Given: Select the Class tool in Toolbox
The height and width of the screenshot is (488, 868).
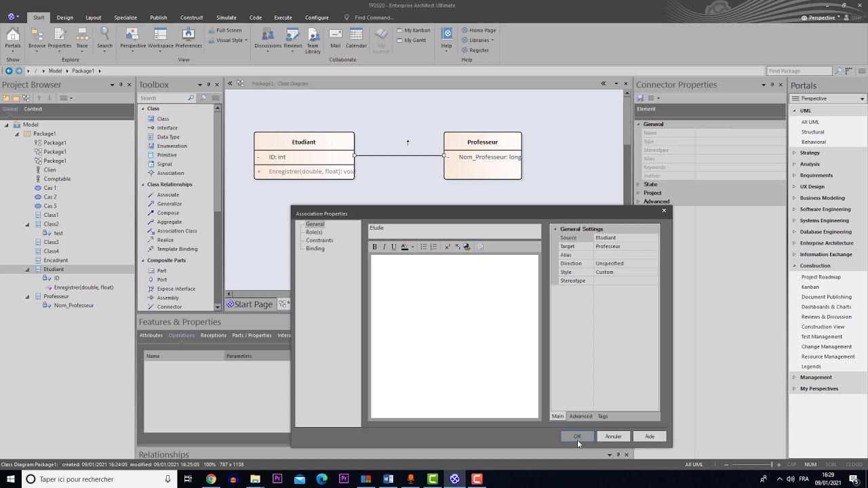Looking at the screenshot, I should 163,119.
